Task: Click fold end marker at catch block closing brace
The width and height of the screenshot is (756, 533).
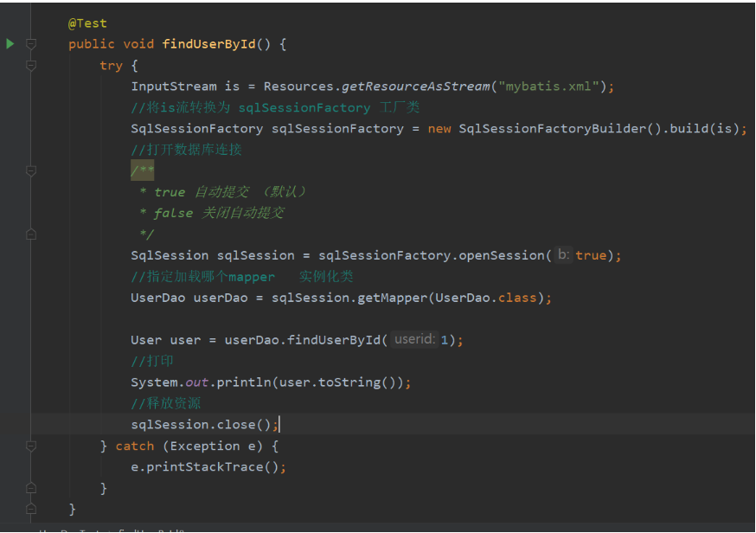Action: pos(31,488)
